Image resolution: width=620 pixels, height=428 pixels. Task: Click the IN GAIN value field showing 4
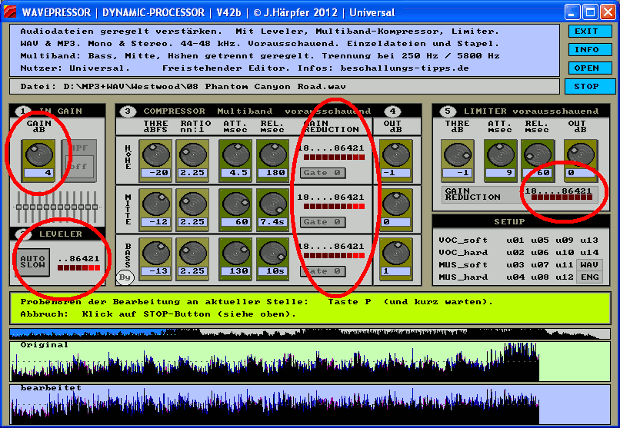39,173
